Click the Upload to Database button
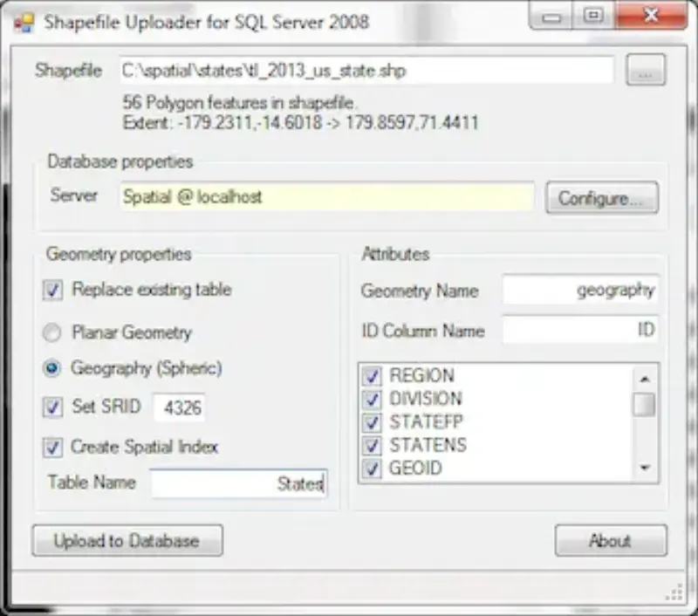The width and height of the screenshot is (698, 616). tap(127, 541)
